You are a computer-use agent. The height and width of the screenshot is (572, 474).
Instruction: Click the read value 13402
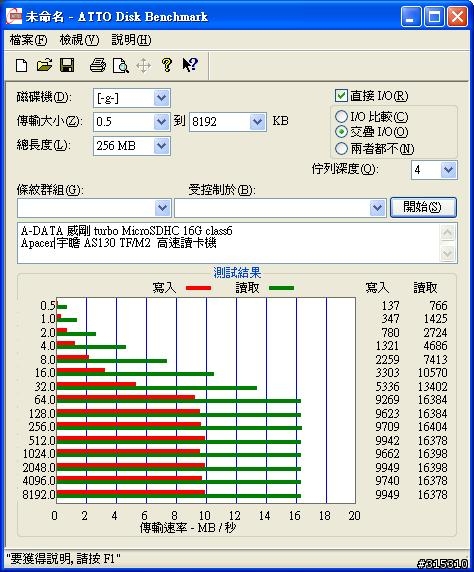coord(432,387)
